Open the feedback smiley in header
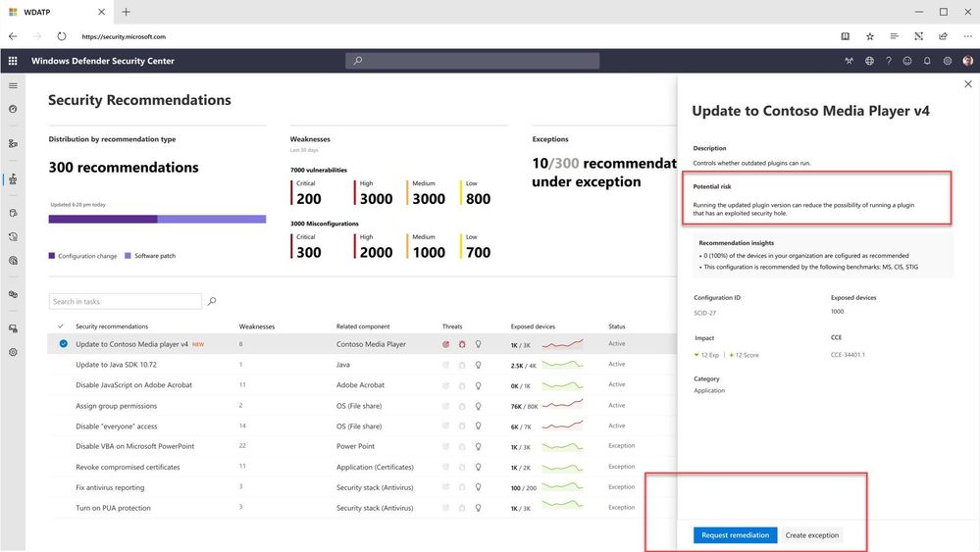The height and width of the screenshot is (552, 980). pos(906,61)
